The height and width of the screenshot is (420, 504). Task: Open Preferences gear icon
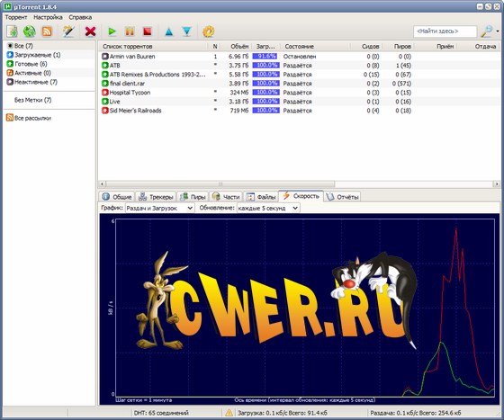[x=208, y=31]
